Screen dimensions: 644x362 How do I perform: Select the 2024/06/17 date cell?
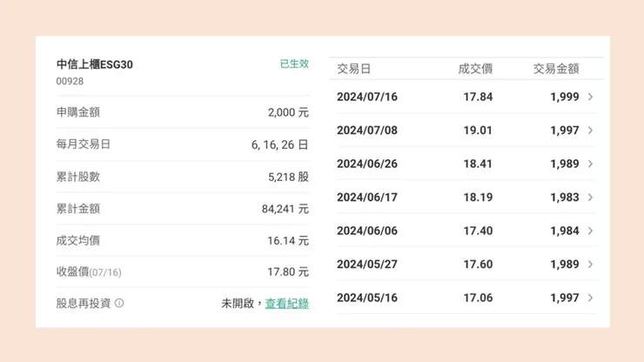coord(367,198)
